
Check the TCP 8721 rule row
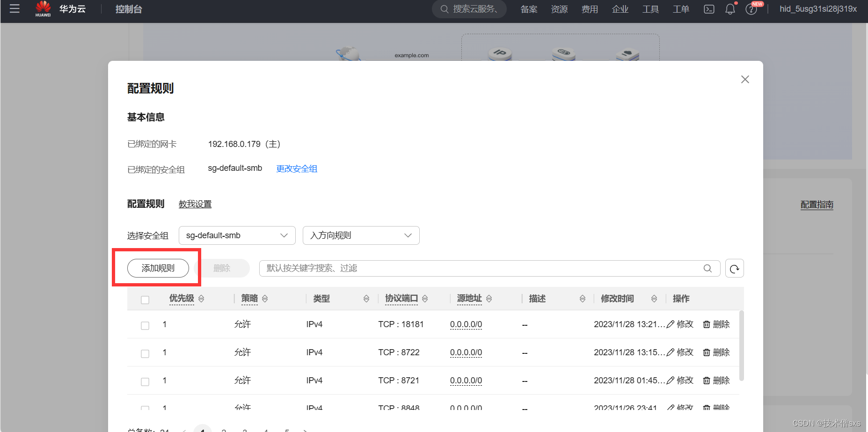point(145,381)
